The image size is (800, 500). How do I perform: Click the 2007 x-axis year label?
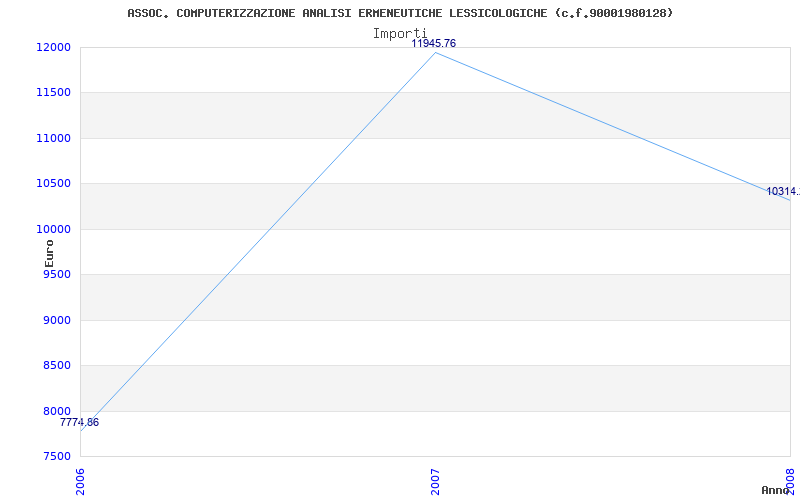point(435,481)
